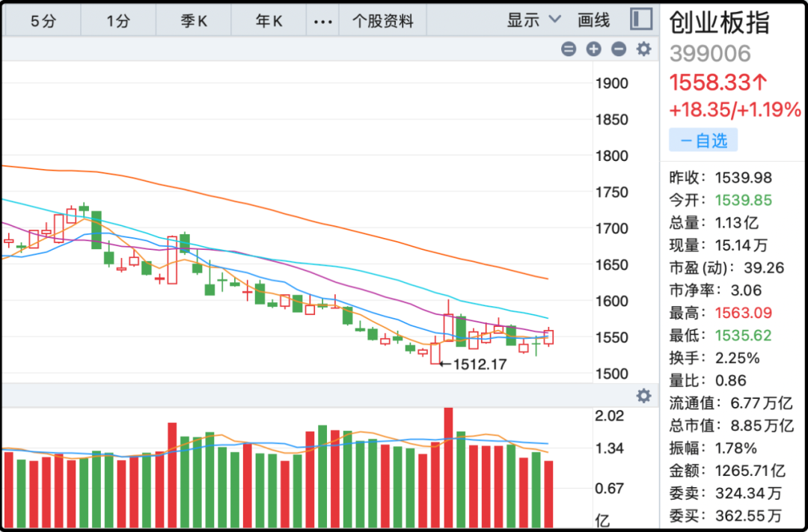Expand the 显示 dropdown

point(533,20)
